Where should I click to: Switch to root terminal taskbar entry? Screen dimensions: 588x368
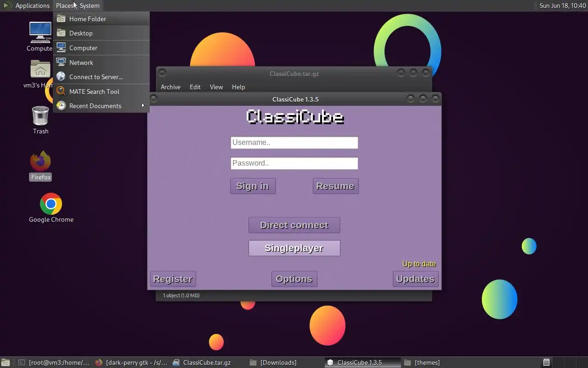(54, 362)
